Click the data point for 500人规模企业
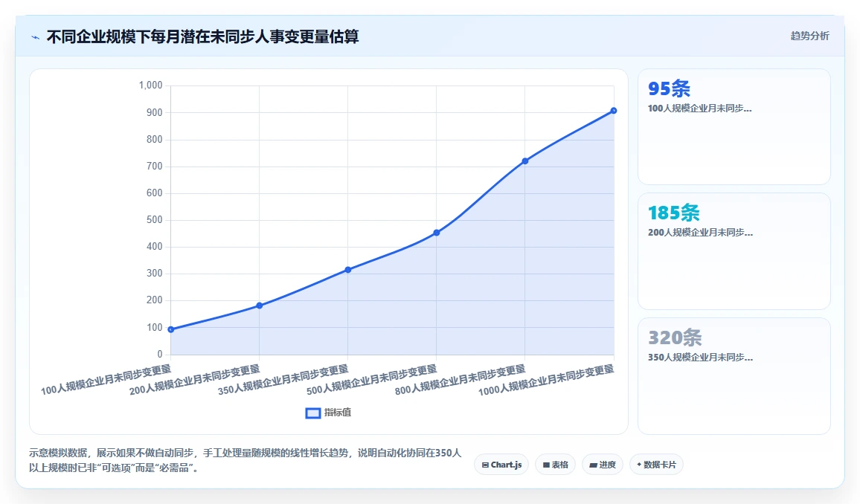 437,233
